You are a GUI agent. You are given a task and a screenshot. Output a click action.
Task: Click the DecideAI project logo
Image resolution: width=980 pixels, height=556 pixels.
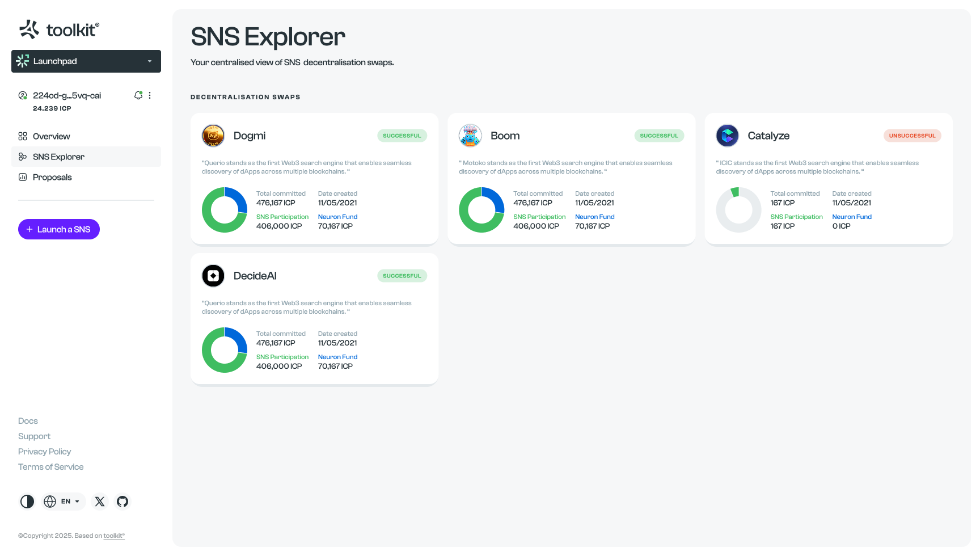(213, 276)
